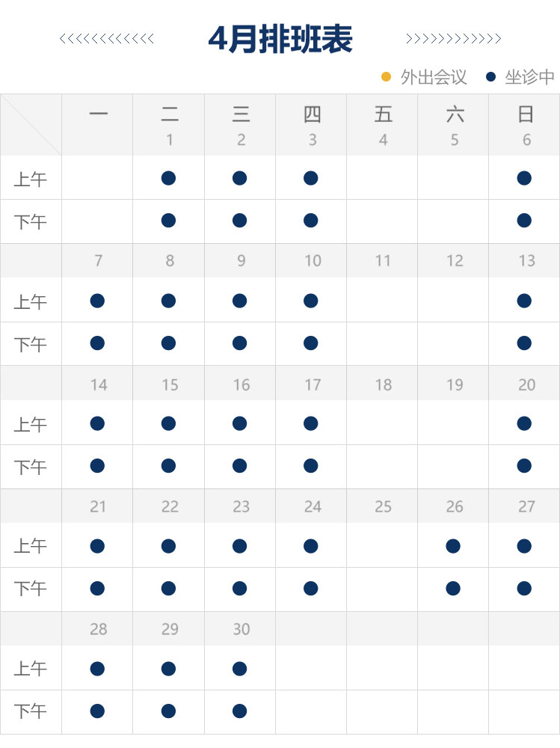The width and height of the screenshot is (560, 748).
Task: Click the date number 24
Action: tap(313, 506)
